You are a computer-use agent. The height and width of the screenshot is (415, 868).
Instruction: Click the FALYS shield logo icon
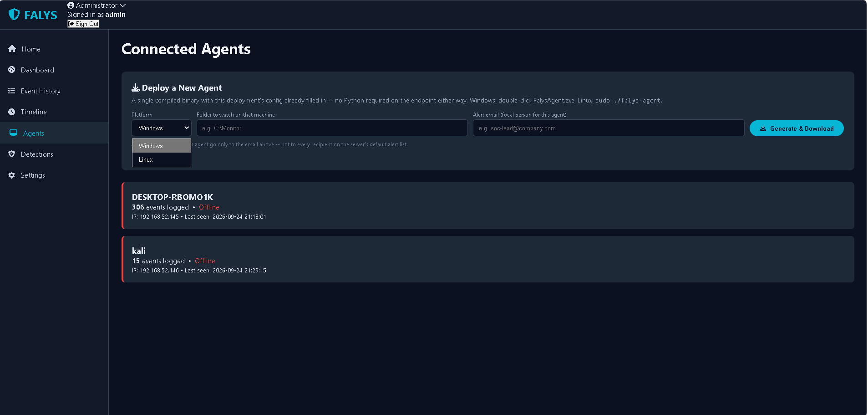pos(14,15)
